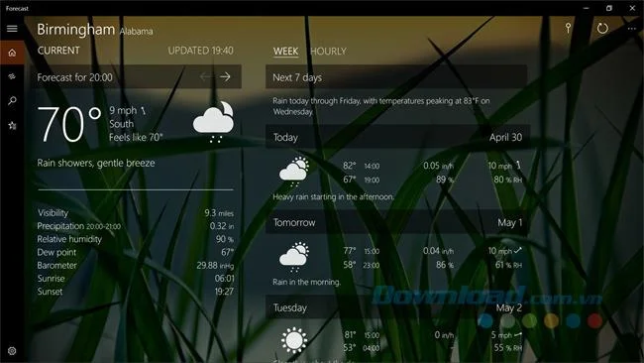Click the weekly rain summary text

pos(381,106)
